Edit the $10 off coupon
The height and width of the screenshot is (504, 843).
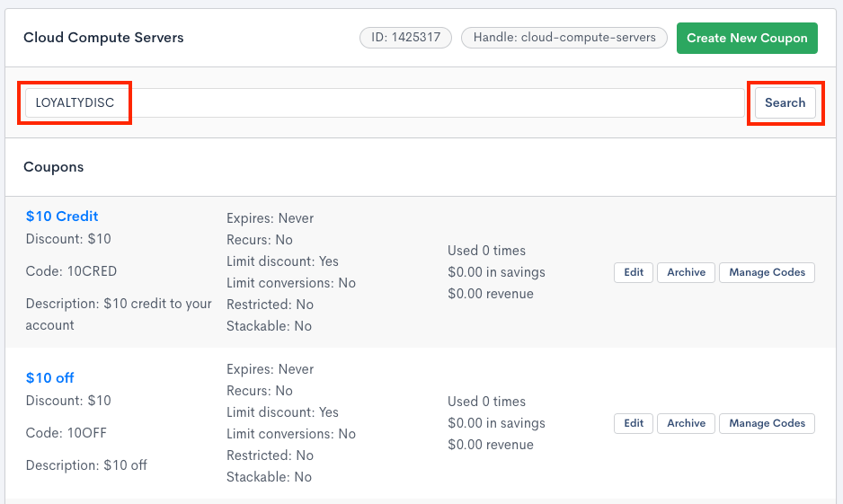click(x=634, y=423)
